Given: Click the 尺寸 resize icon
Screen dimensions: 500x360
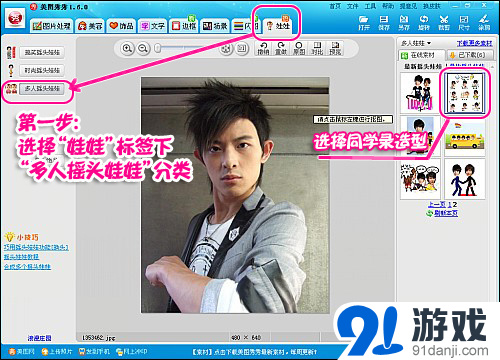Looking at the screenshot, I should pyautogui.click(x=464, y=23).
